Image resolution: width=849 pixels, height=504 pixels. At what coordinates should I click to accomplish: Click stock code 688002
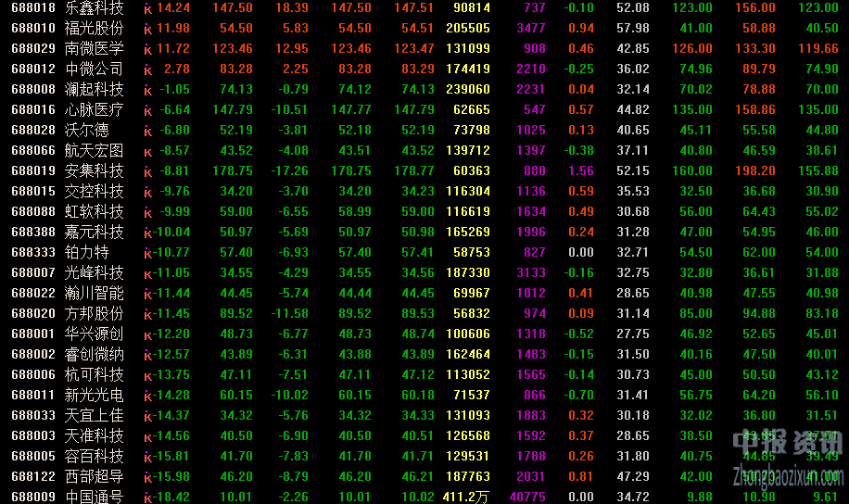33,354
